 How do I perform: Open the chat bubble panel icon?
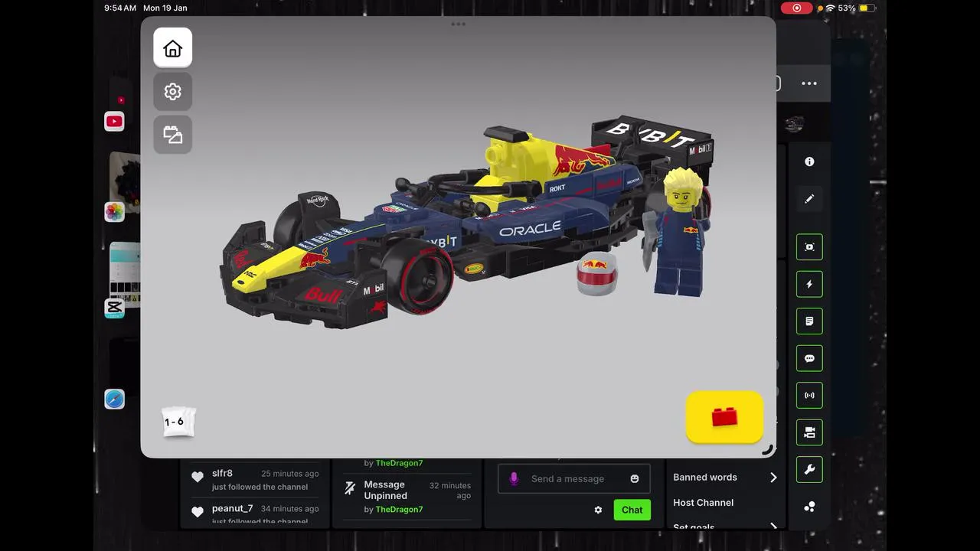pyautogui.click(x=809, y=358)
